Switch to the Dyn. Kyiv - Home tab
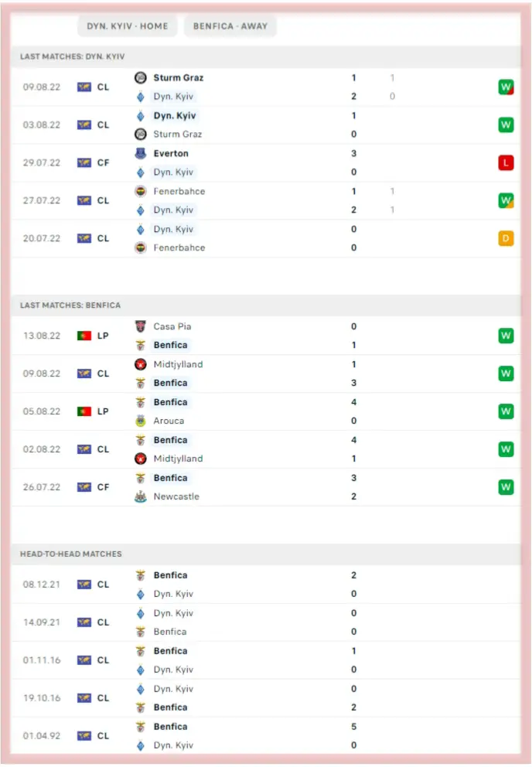 pos(128,26)
